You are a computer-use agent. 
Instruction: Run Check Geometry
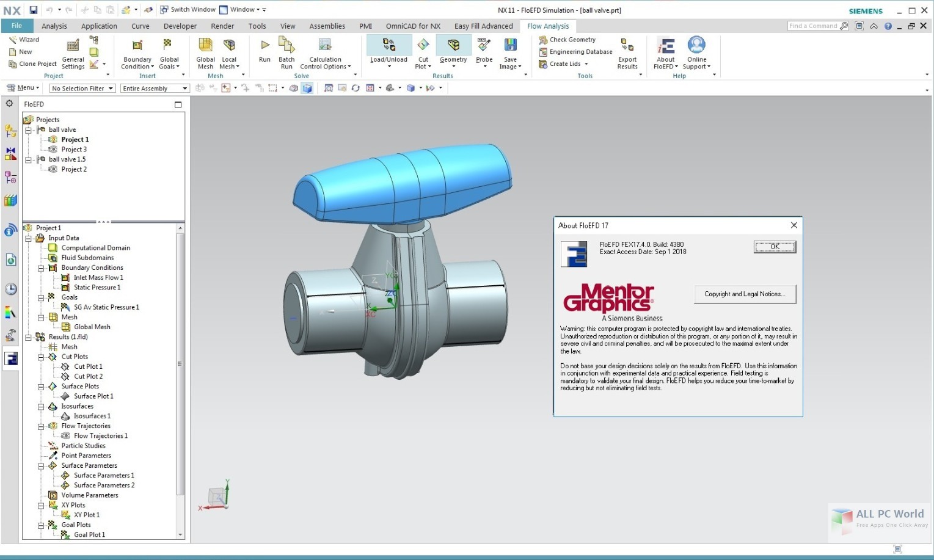(567, 40)
